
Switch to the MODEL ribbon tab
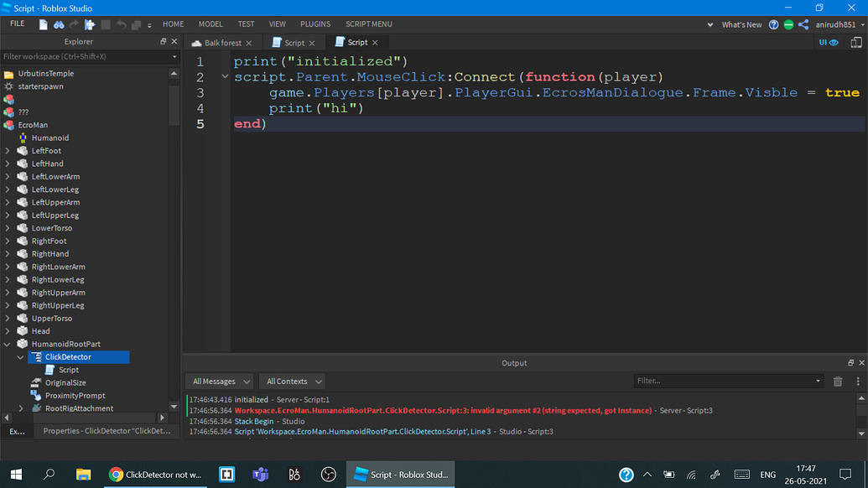point(211,24)
